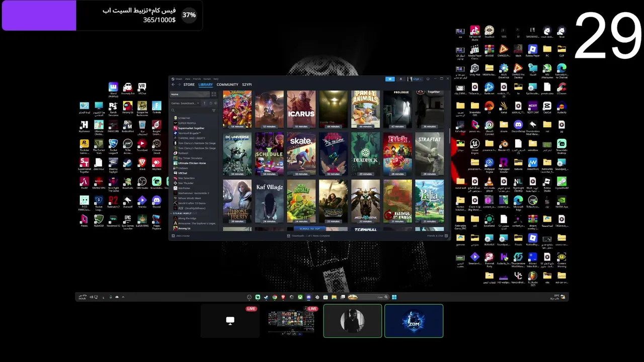Open the CCleaner desktop icon
This screenshot has width=644, height=362.
click(x=561, y=89)
